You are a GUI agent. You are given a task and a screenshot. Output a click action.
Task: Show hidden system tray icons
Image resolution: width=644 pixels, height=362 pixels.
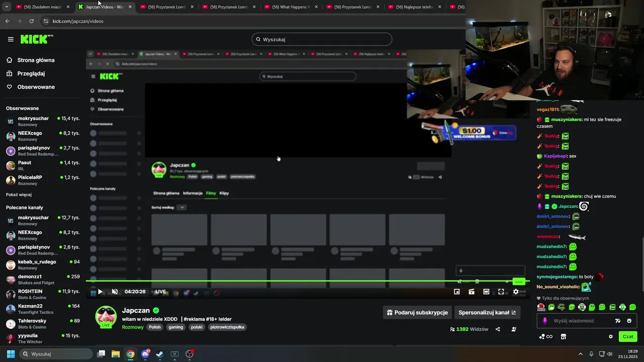click(580, 354)
